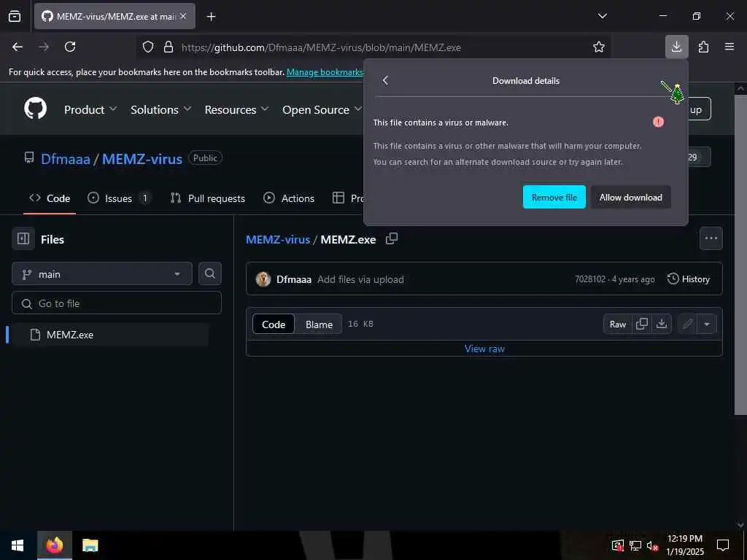Open Firefox View tab list icon
Viewport: 747px width, 560px height.
click(15, 16)
